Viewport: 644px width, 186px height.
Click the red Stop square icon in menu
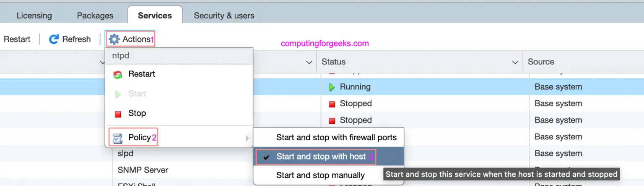point(118,114)
